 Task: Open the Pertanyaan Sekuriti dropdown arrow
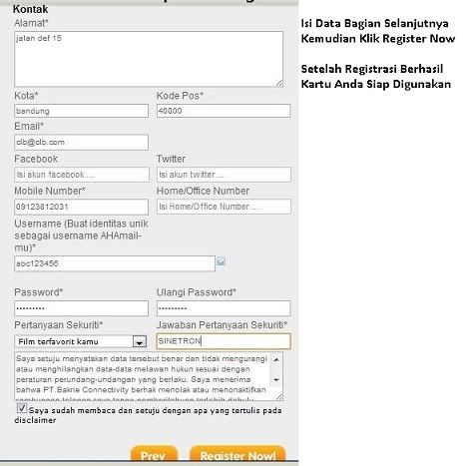[x=140, y=341]
